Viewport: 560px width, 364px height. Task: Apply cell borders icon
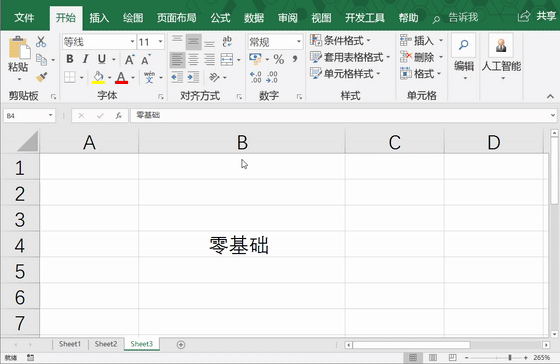coord(70,77)
